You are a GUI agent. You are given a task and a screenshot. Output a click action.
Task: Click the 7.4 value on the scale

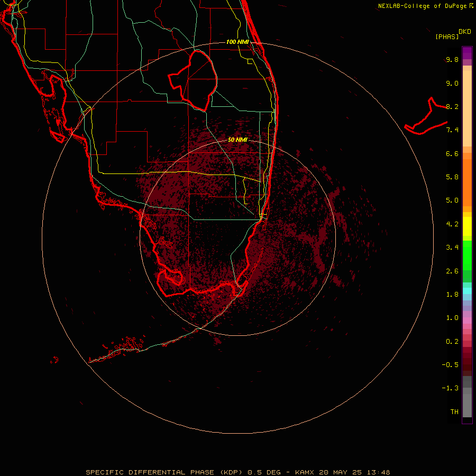[452, 130]
